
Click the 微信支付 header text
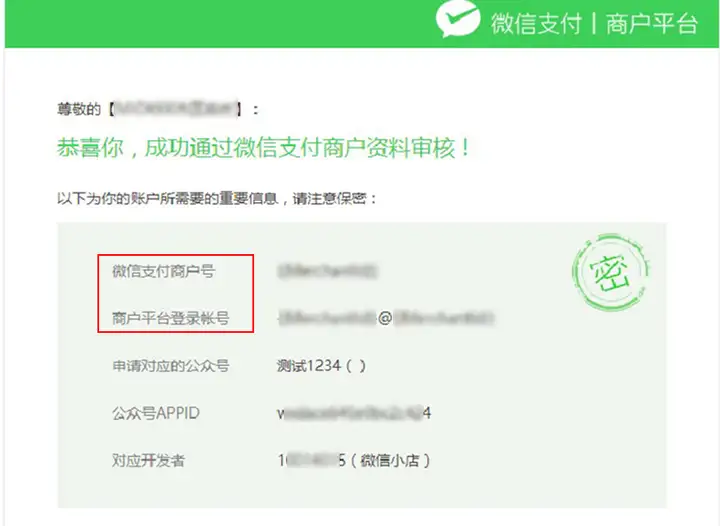coord(536,24)
